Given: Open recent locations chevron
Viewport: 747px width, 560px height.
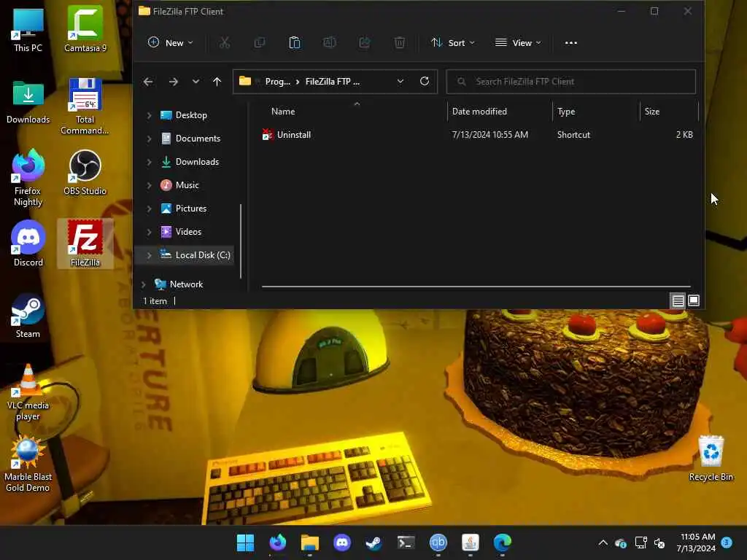Looking at the screenshot, I should coord(196,82).
